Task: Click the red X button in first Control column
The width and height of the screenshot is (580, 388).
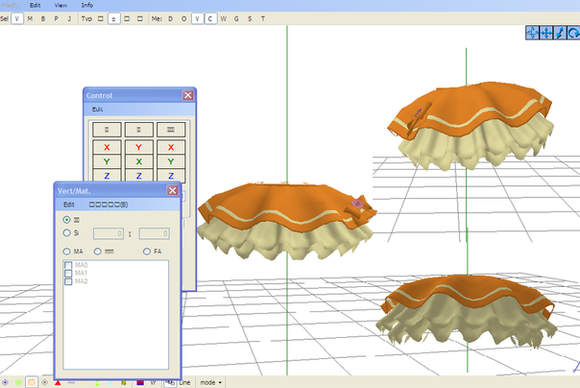Action: 107,147
